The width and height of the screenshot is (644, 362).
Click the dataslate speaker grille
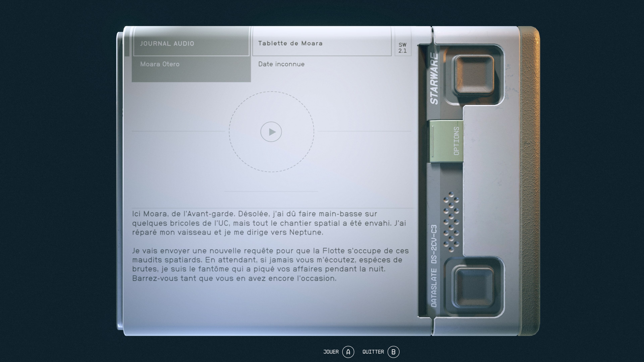(451, 222)
